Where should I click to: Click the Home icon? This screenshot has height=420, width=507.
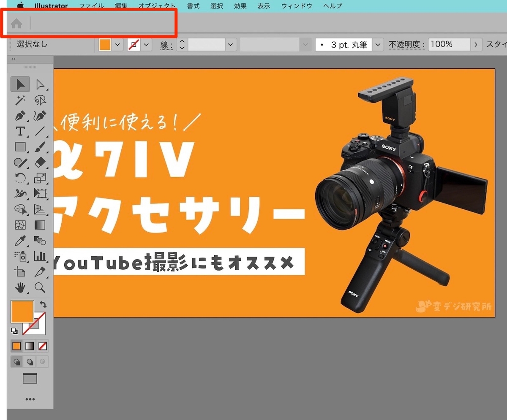click(x=16, y=24)
